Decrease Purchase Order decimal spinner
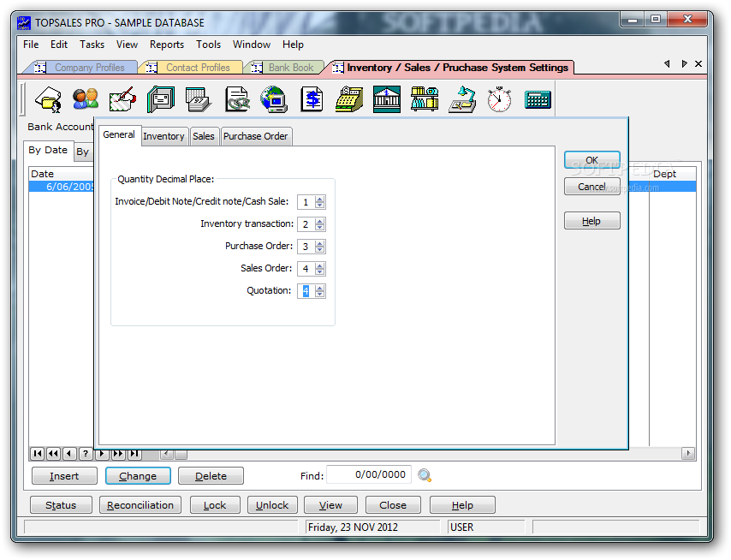Image resolution: width=731 pixels, height=560 pixels. coord(320,249)
